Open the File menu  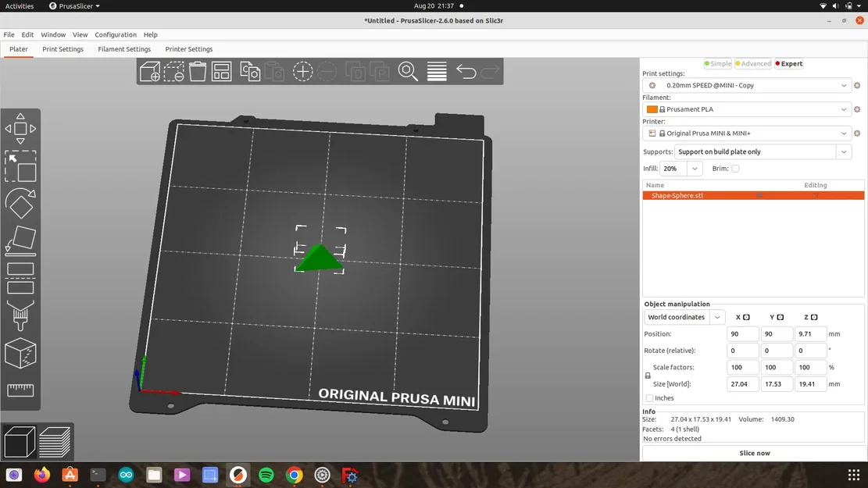click(x=9, y=35)
